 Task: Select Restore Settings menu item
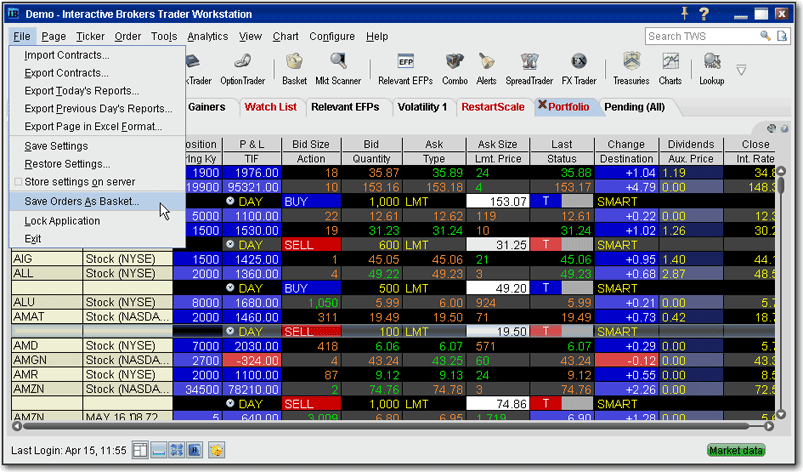pyautogui.click(x=97, y=164)
